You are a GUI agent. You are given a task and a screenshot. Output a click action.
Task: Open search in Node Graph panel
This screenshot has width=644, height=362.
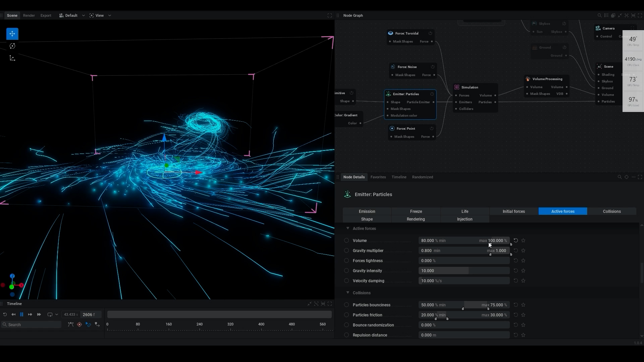[599, 15]
